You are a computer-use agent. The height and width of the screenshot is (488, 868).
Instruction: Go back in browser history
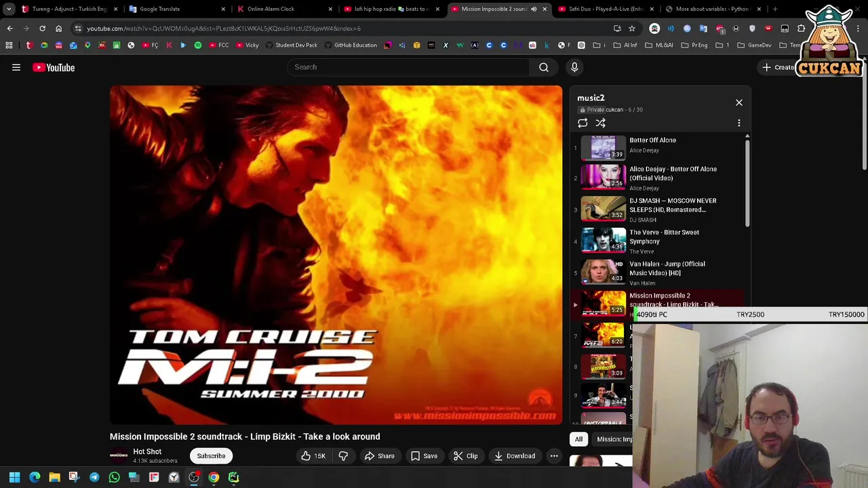click(x=9, y=28)
